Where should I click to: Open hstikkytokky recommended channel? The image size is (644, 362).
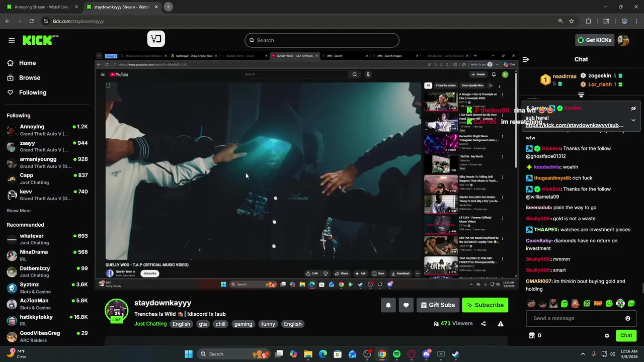(x=47, y=320)
